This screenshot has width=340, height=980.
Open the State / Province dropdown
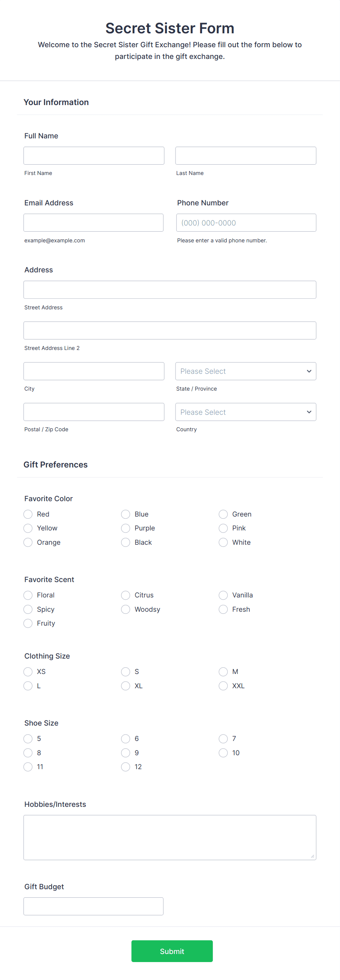tap(245, 371)
